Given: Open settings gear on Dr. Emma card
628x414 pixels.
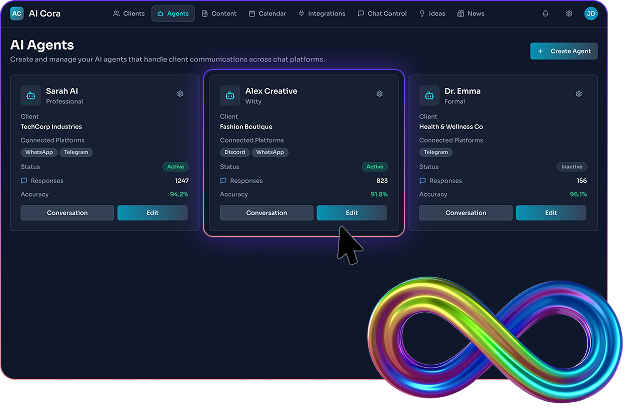Looking at the screenshot, I should [578, 94].
